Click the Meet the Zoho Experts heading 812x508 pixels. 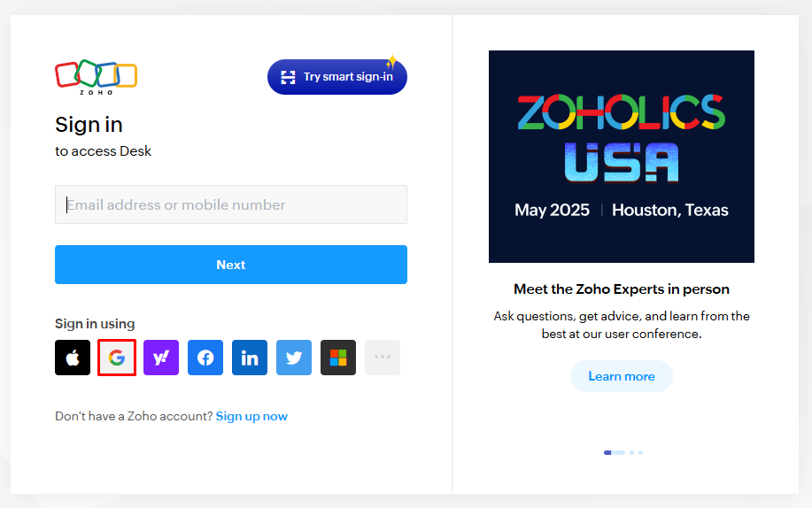click(622, 289)
